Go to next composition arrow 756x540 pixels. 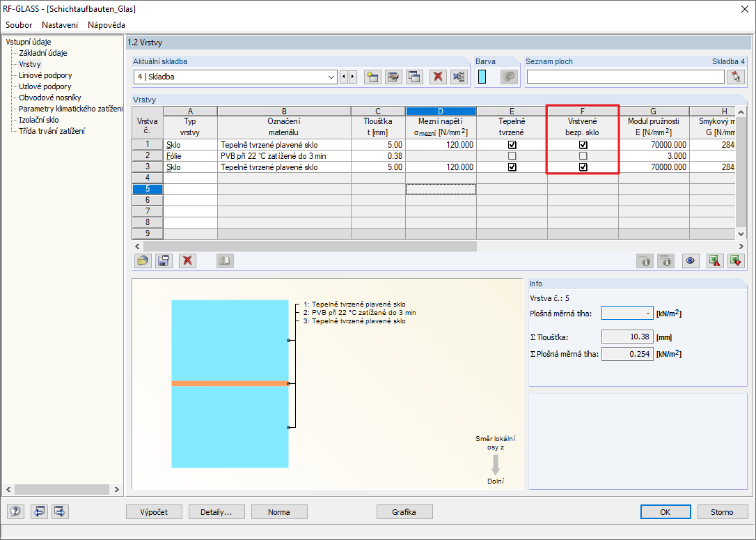pyautogui.click(x=353, y=77)
